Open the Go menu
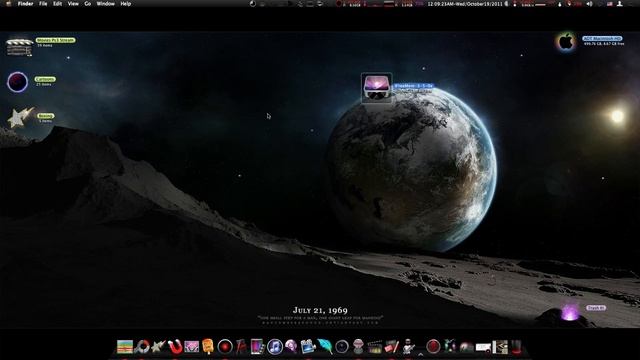This screenshot has width=640, height=360. tap(88, 4)
